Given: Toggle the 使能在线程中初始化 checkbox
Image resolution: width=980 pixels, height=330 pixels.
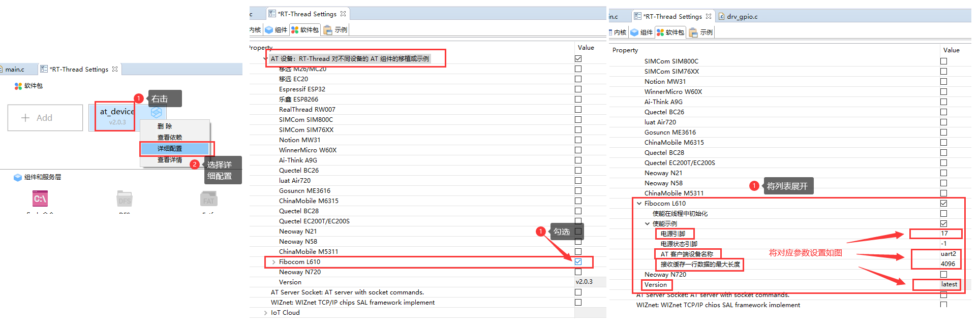Looking at the screenshot, I should 943,214.
